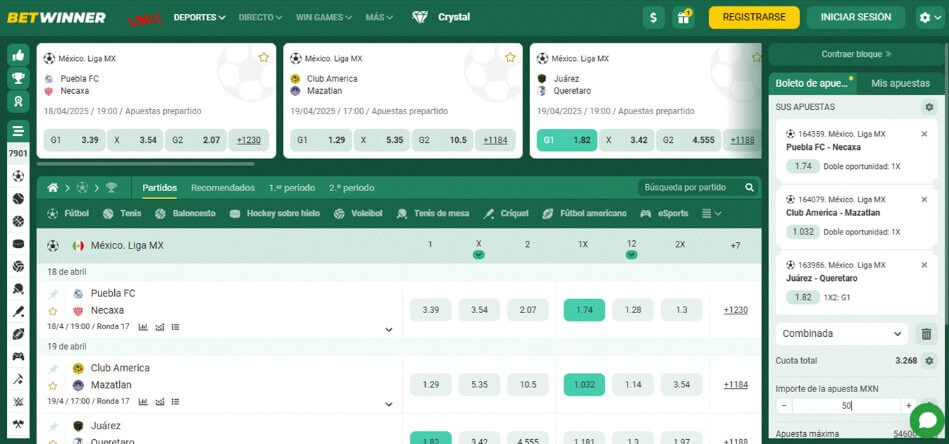Select the American football icon in sidebar
Screen dimensions: 949x444
[18, 334]
